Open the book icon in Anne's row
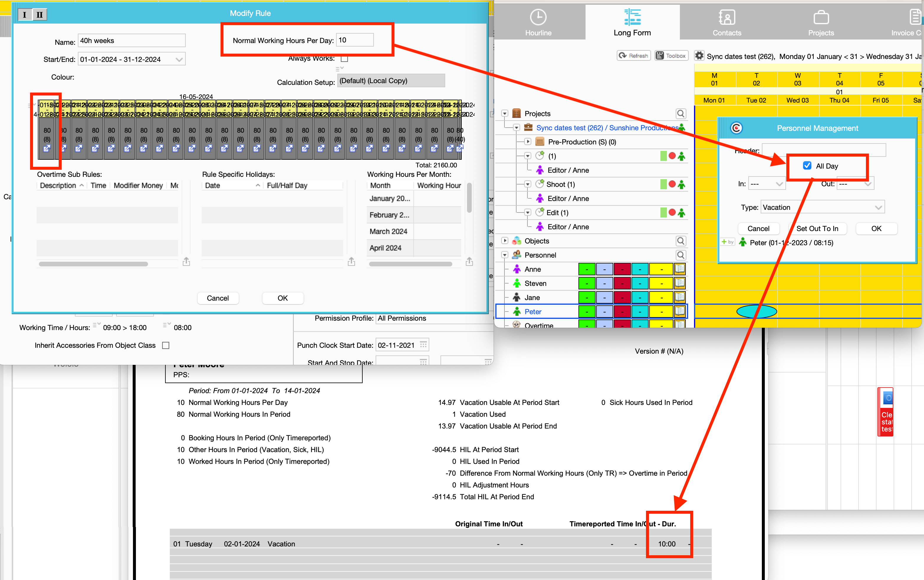 pyautogui.click(x=680, y=269)
